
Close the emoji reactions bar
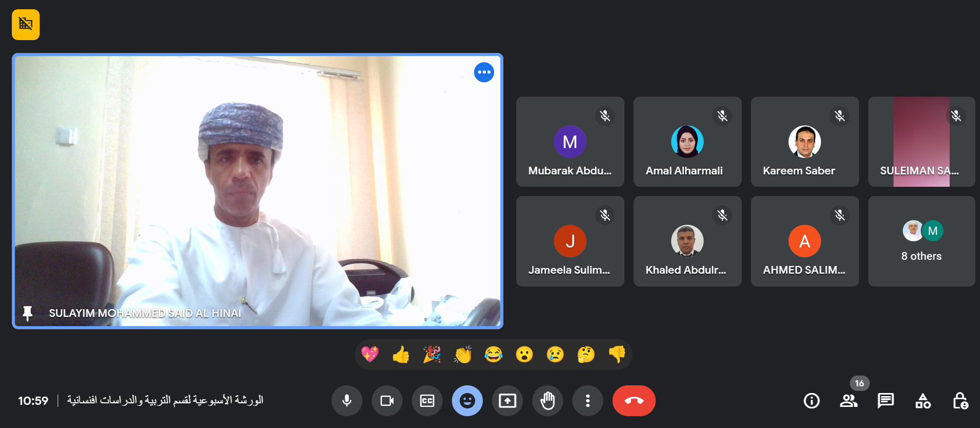pyautogui.click(x=467, y=401)
